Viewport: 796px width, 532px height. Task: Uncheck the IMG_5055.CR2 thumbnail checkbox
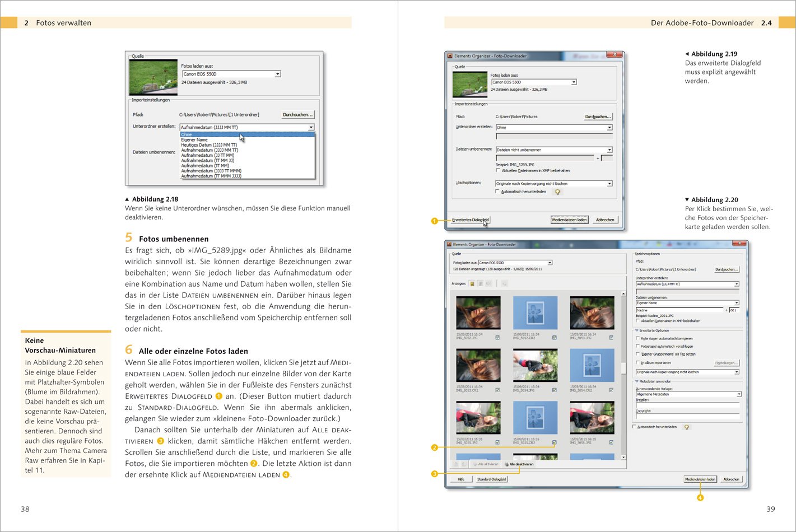[554, 442]
